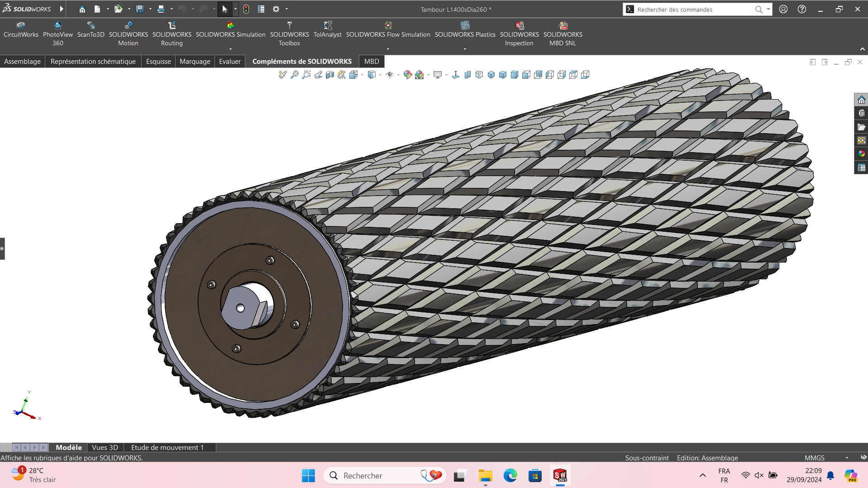The height and width of the screenshot is (488, 868).
Task: Expand the left FeatureManager panel handle
Action: [x=2, y=249]
